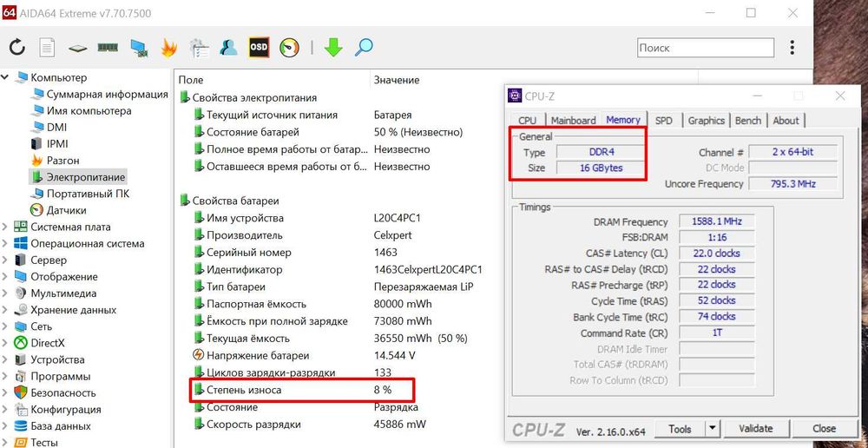Expand the Отображение tree node
Viewport: 868px width, 448px height.
pyautogui.click(x=5, y=276)
